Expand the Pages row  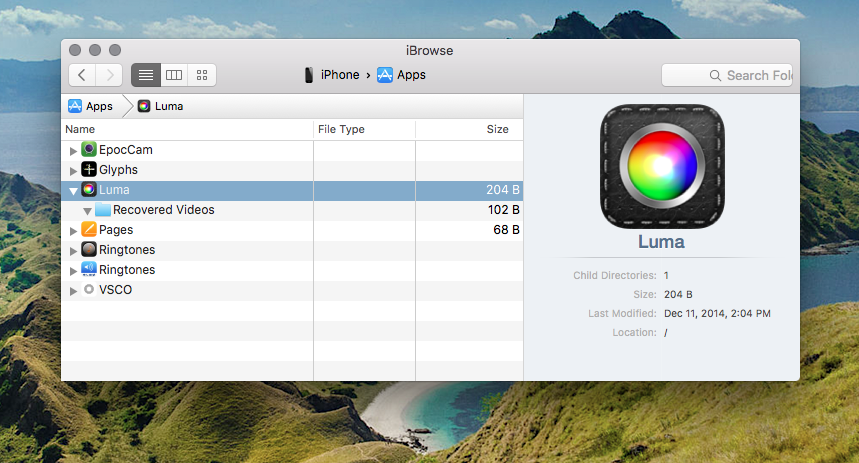(x=73, y=231)
